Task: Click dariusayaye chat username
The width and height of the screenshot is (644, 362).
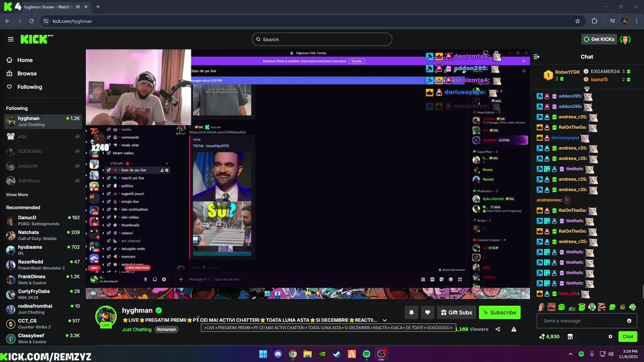Action: click(564, 138)
